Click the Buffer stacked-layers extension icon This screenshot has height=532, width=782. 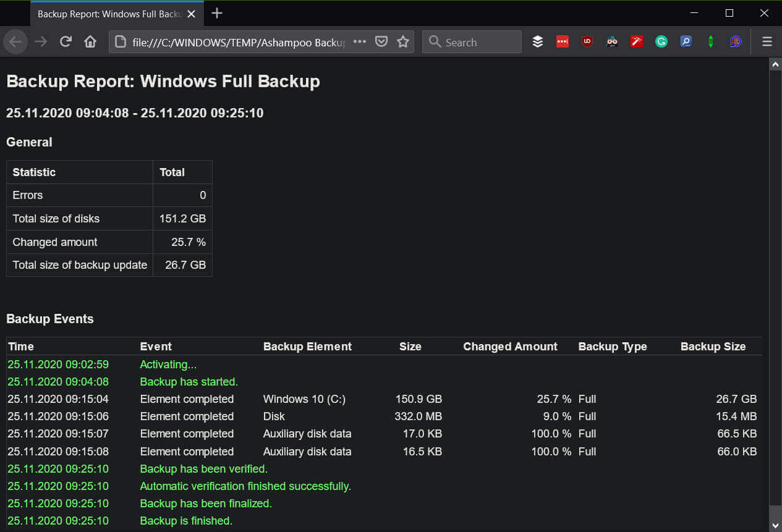pos(538,41)
